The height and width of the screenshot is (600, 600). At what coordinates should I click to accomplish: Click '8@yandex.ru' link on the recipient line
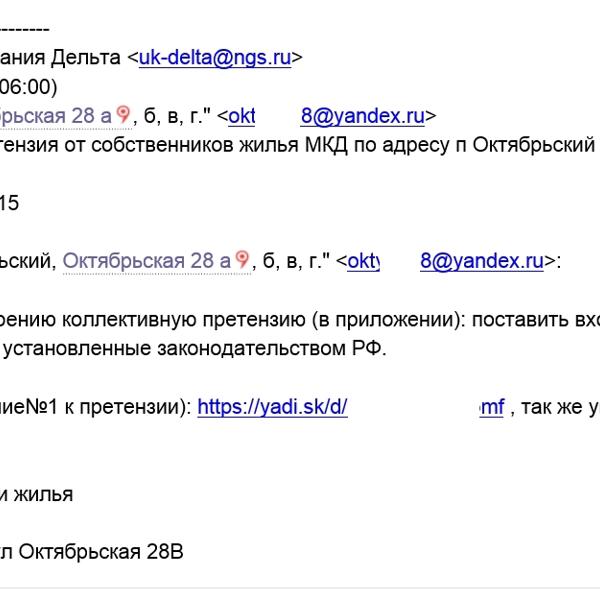363,116
